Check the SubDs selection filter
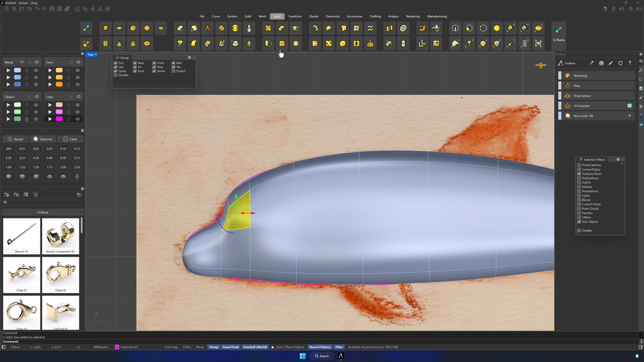The height and width of the screenshot is (362, 644). coord(579,182)
